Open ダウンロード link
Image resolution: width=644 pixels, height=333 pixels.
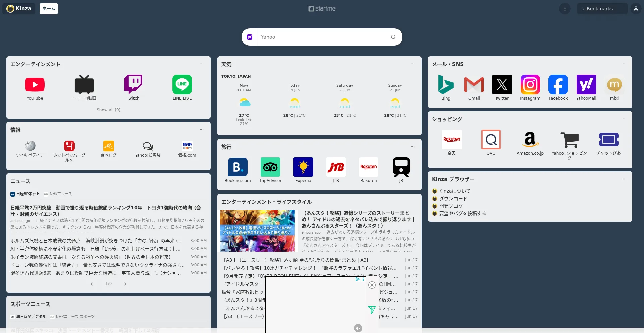click(453, 199)
